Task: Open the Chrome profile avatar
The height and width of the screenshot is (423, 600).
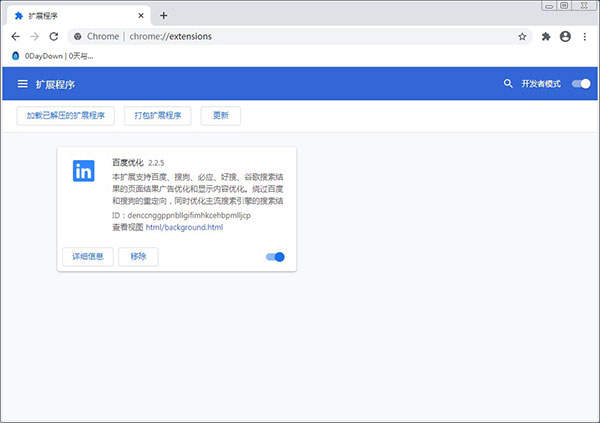Action: (565, 36)
